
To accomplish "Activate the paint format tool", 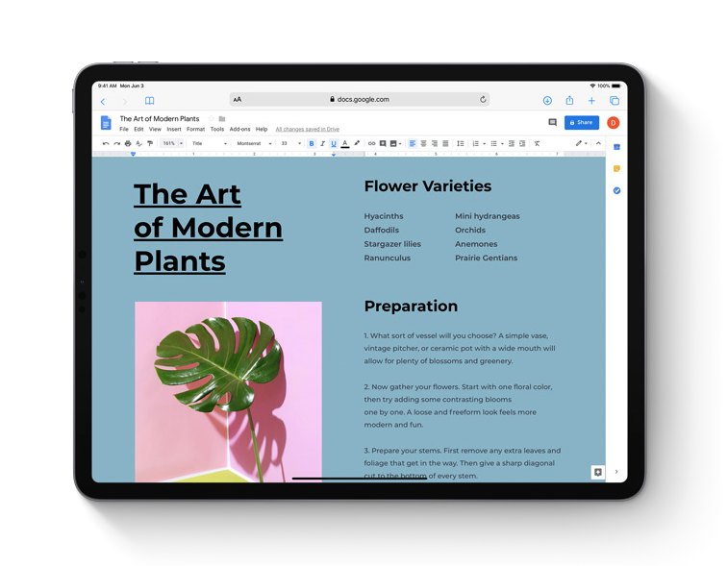I will 150,144.
